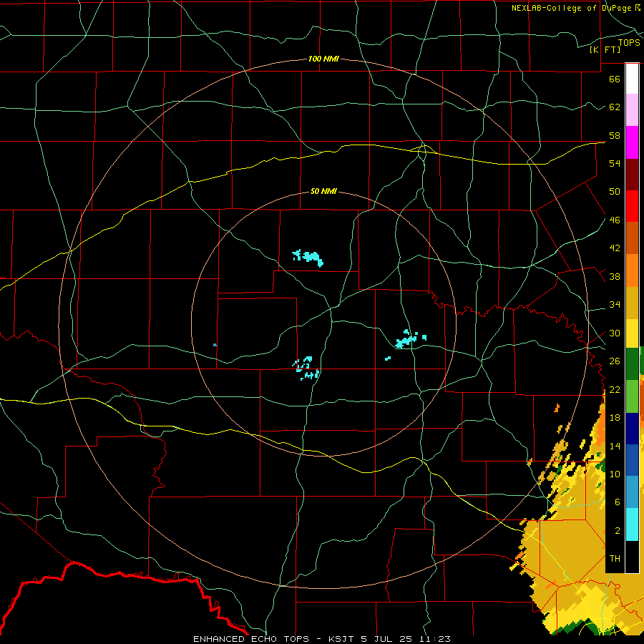
Task: Click the legend value 6
Action: [x=617, y=502]
